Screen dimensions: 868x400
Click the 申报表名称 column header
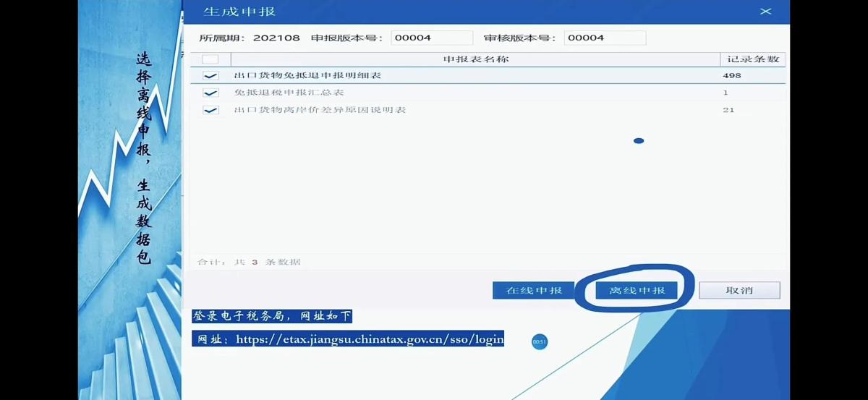475,59
